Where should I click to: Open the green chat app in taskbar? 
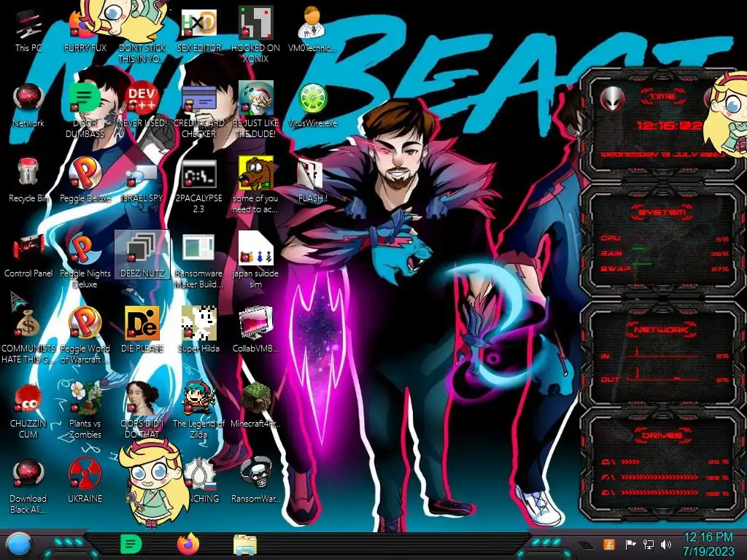[131, 544]
